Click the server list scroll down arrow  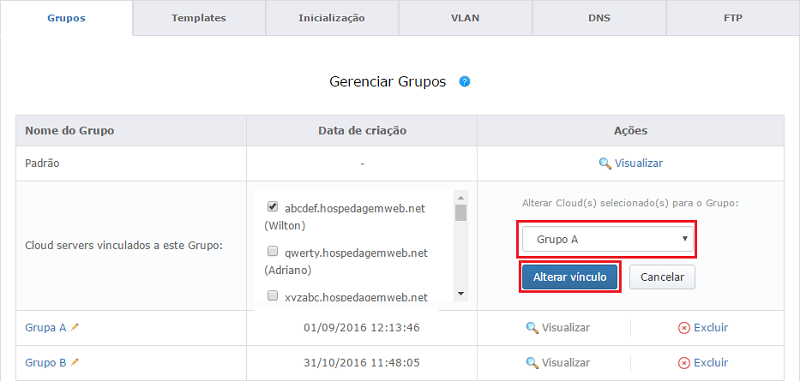tap(461, 293)
